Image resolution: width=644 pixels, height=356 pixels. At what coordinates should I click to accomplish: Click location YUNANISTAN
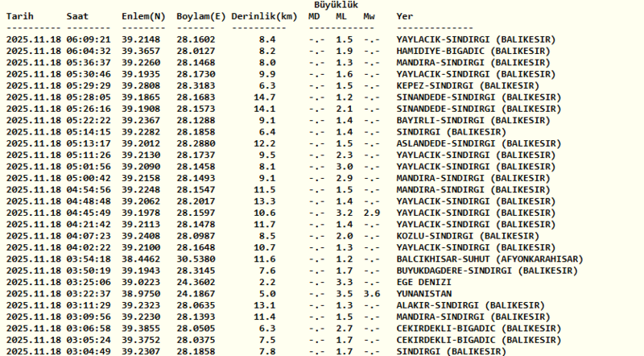[x=424, y=293]
